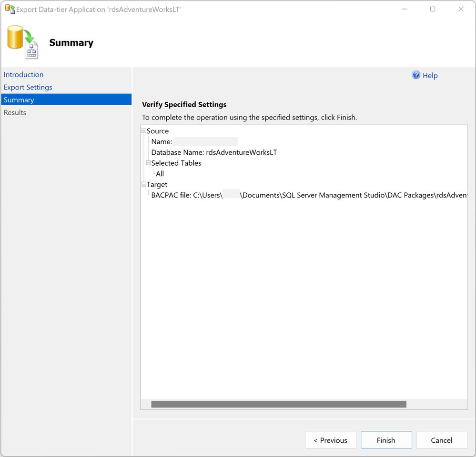The width and height of the screenshot is (476, 457).
Task: Minimize the export wizard window
Action: (x=405, y=9)
